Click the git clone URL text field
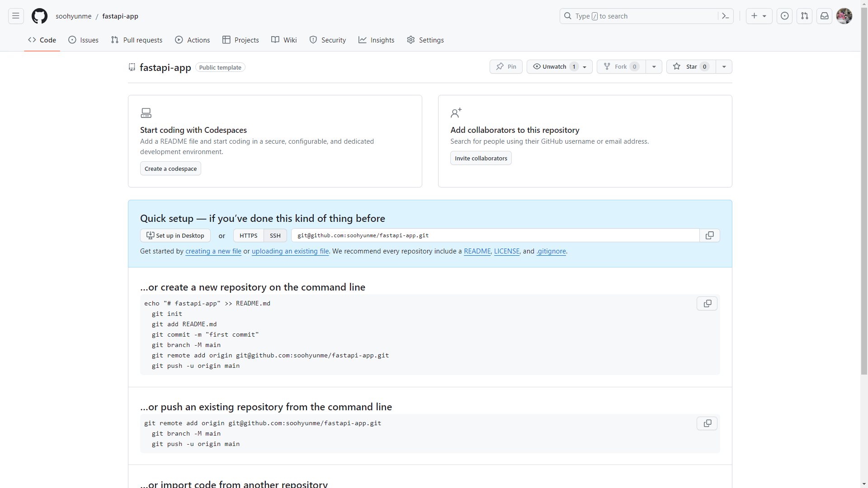Viewport: 868px width, 488px height. pyautogui.click(x=495, y=235)
